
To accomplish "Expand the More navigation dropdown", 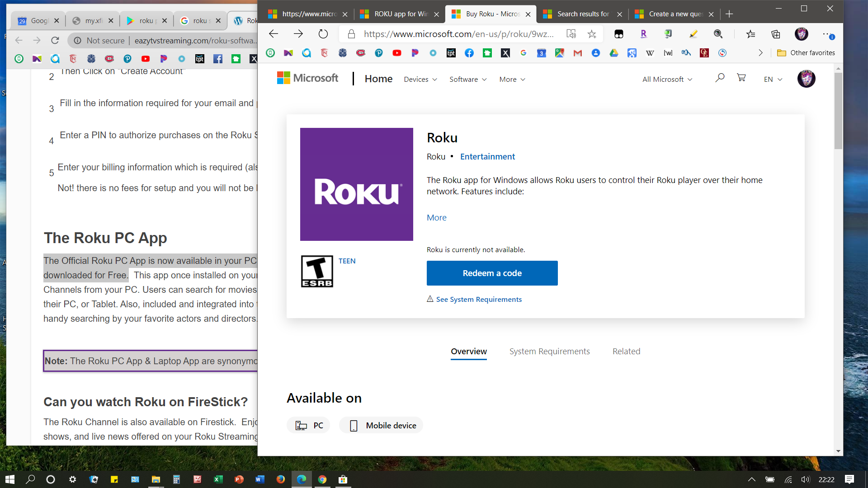I will click(x=512, y=79).
